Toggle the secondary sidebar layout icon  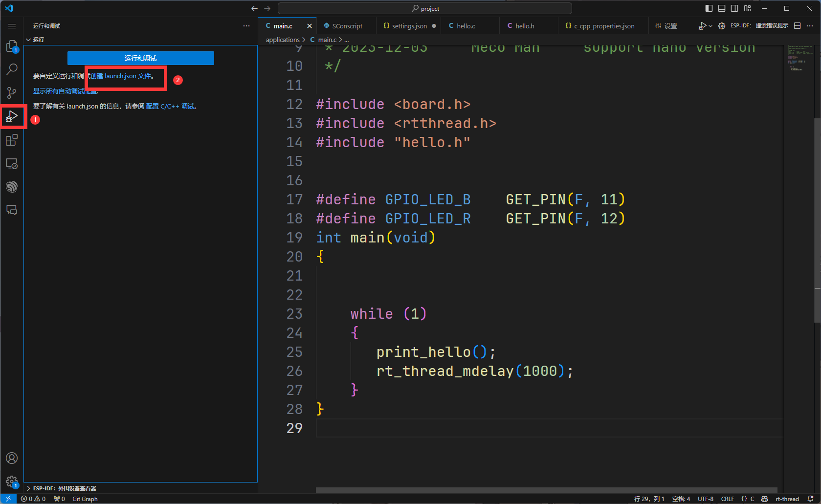coord(734,8)
